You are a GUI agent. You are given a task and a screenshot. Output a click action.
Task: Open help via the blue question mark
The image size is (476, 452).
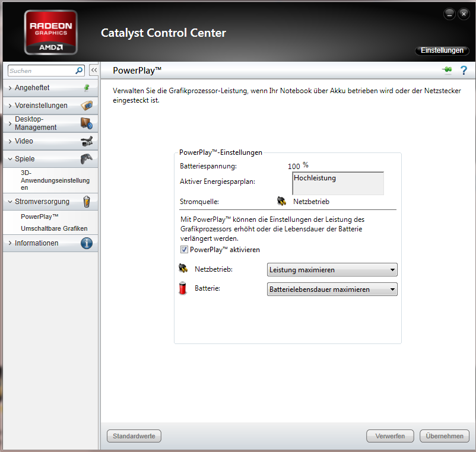(464, 71)
